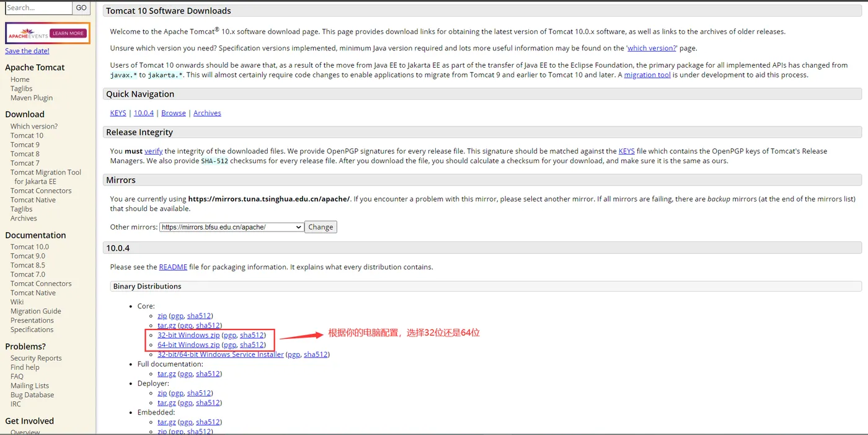
Task: Download the Core zip distribution
Action: click(x=162, y=316)
